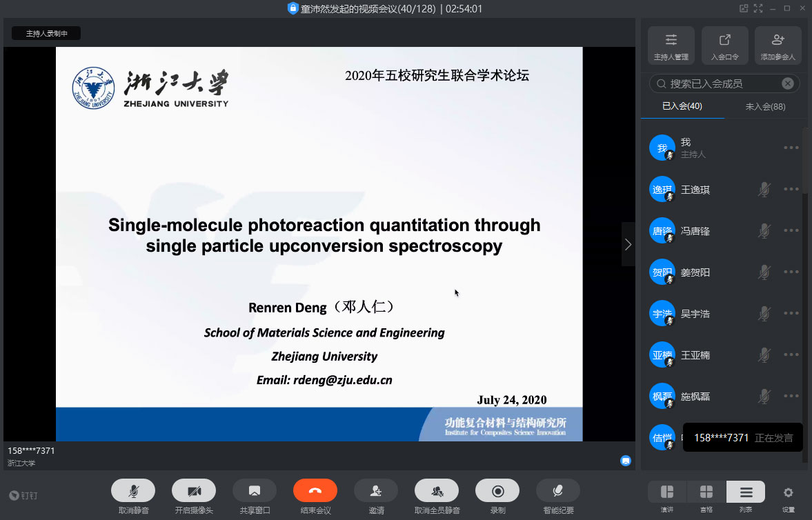Open the 邀请 invite icon

point(375,490)
